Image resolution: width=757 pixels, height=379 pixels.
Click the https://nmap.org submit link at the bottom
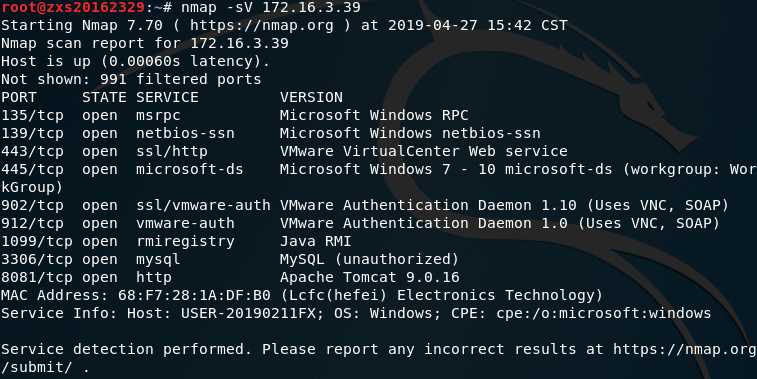pos(685,349)
